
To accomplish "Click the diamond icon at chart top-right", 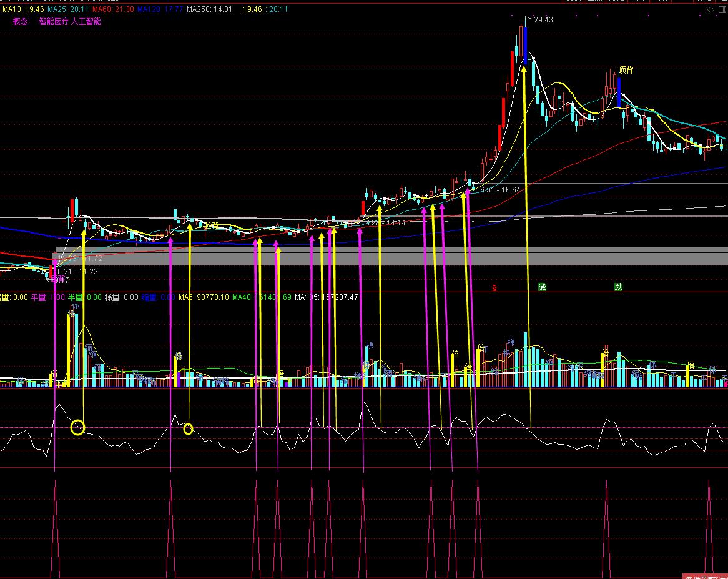I will 710,10.
